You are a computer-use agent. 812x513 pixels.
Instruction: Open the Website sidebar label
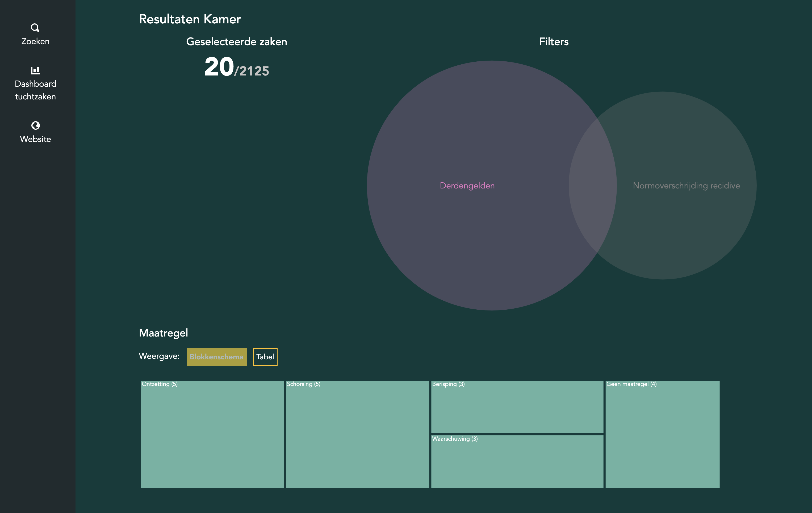coord(35,139)
